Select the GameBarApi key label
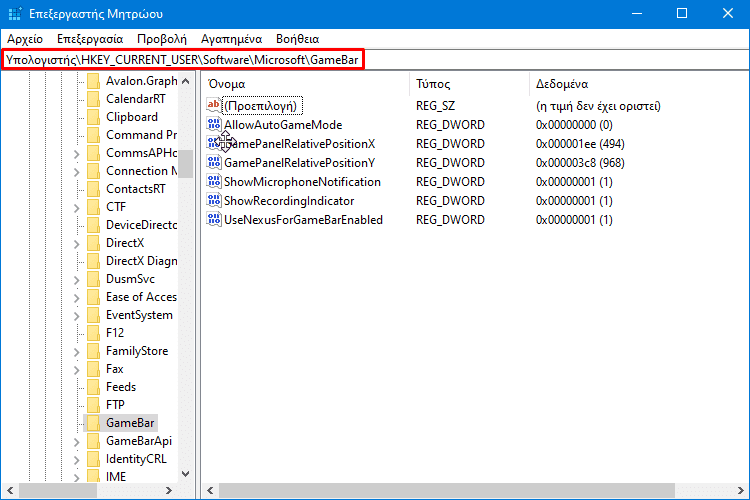This screenshot has height=500, width=750. pos(139,441)
